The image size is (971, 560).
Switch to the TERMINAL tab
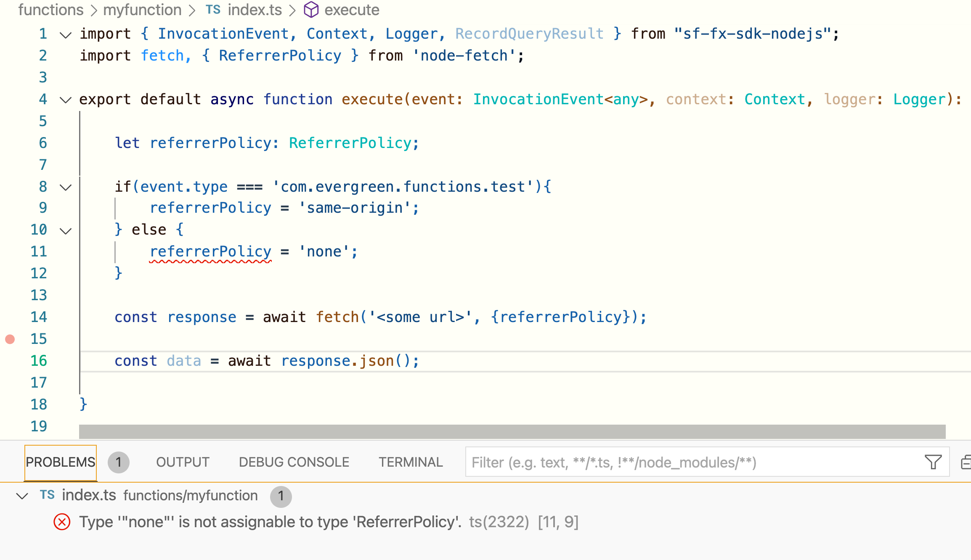pyautogui.click(x=410, y=462)
